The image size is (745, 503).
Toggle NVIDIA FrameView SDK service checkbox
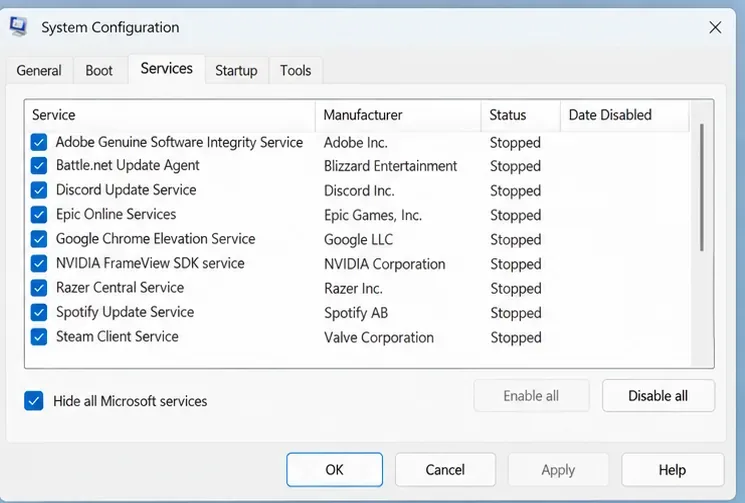pyautogui.click(x=39, y=263)
